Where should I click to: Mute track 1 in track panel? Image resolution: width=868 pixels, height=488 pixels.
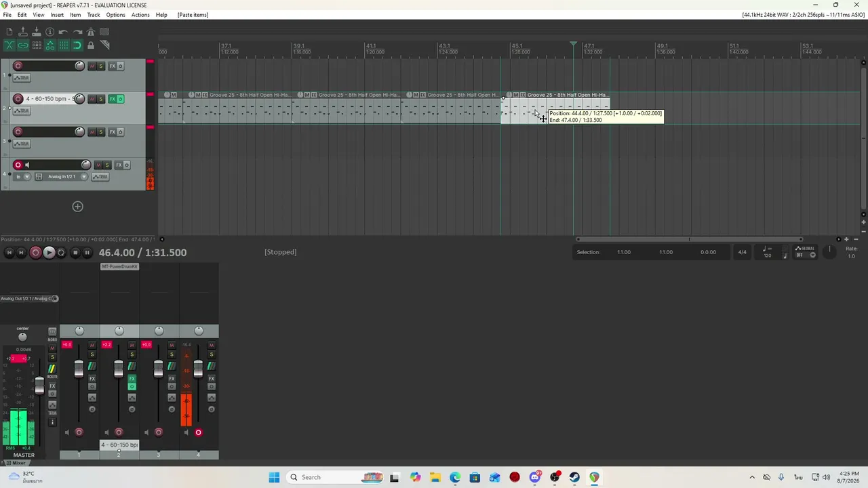(92, 66)
